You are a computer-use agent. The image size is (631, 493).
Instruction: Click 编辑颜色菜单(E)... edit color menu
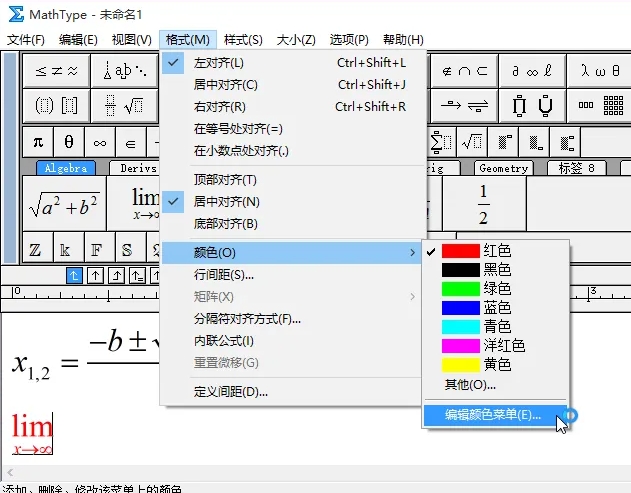495,415
